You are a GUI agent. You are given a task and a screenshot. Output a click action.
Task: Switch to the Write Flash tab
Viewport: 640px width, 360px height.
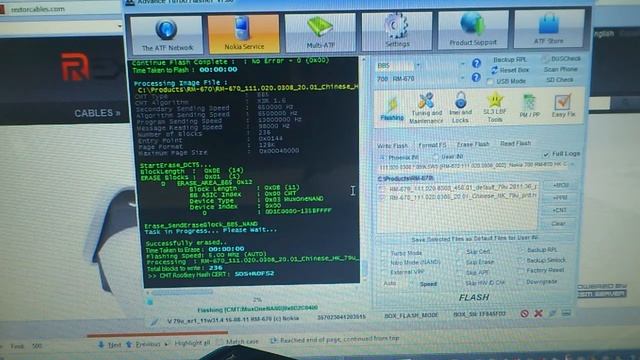[x=392, y=146]
